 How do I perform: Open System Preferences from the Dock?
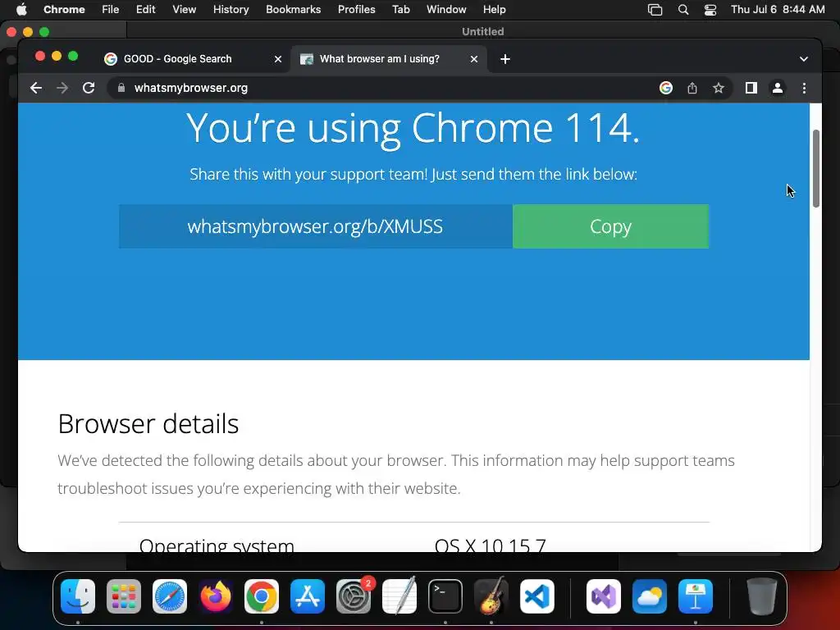[354, 596]
